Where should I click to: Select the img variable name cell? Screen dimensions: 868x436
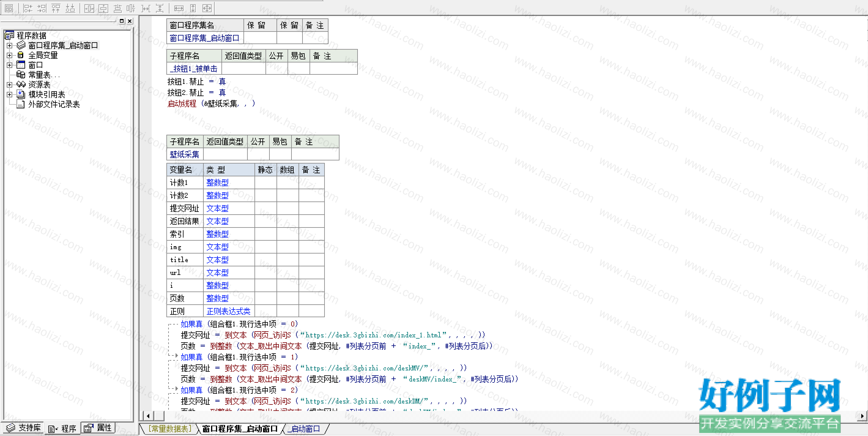click(x=185, y=247)
